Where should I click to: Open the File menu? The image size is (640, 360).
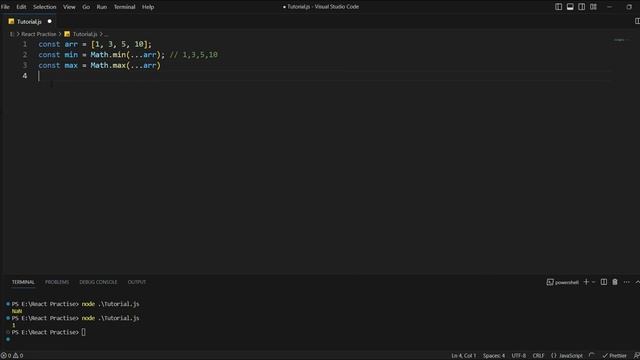(5, 7)
